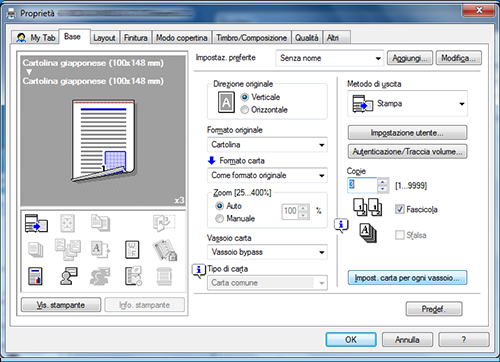Image resolution: width=500 pixels, height=362 pixels.
Task: Increase Copie with the up arrow
Action: [383, 182]
